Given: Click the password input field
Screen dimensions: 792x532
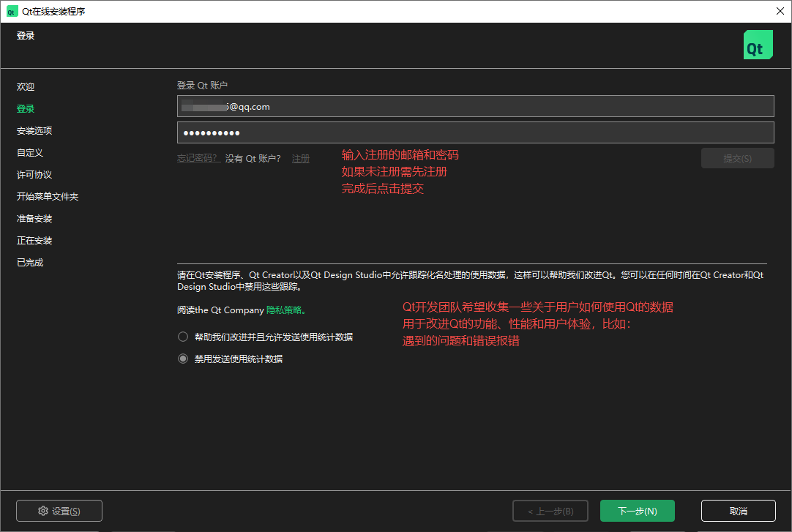Looking at the screenshot, I should coord(475,132).
